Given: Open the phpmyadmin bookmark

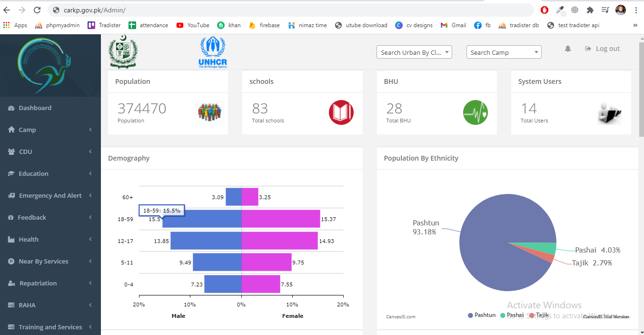Looking at the screenshot, I should [x=57, y=25].
